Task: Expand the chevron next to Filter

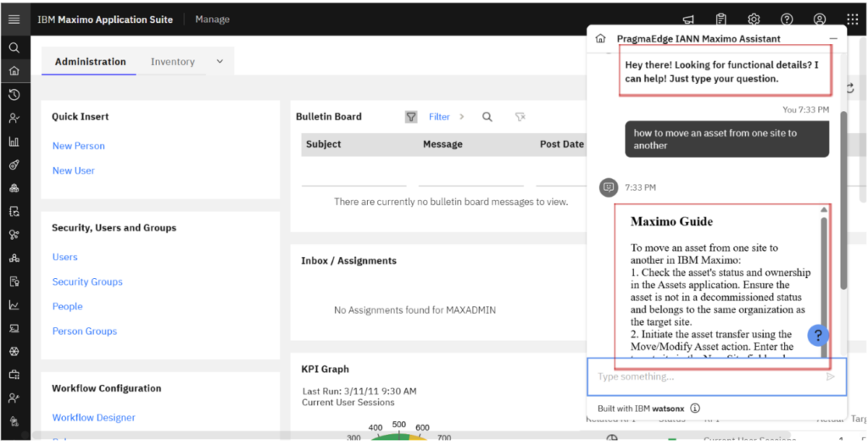Action: [x=462, y=117]
